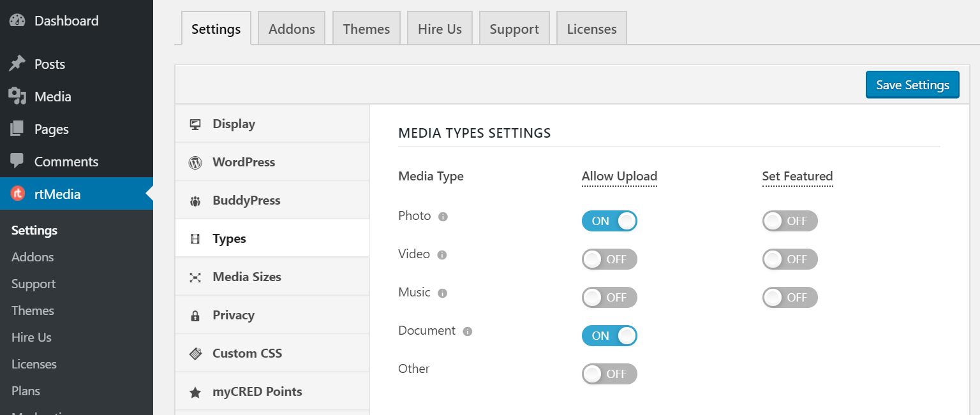Turn on Set Featured for Music
The height and width of the screenshot is (415, 980).
pos(790,297)
